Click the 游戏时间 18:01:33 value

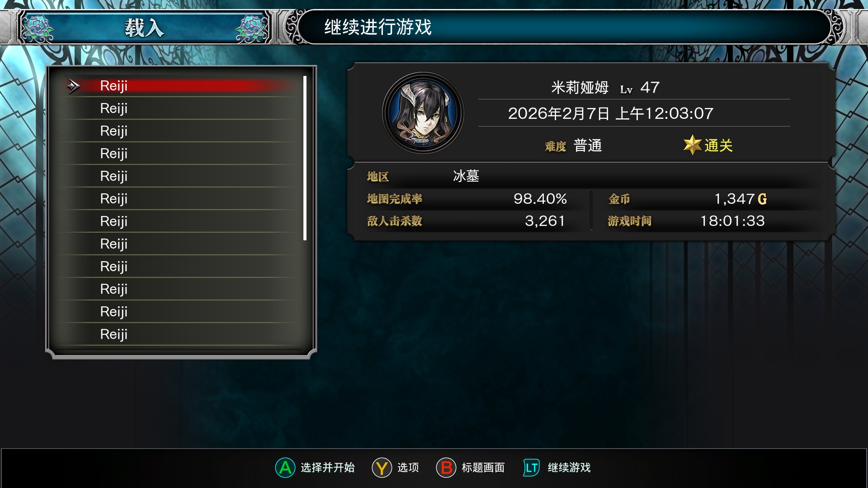732,221
